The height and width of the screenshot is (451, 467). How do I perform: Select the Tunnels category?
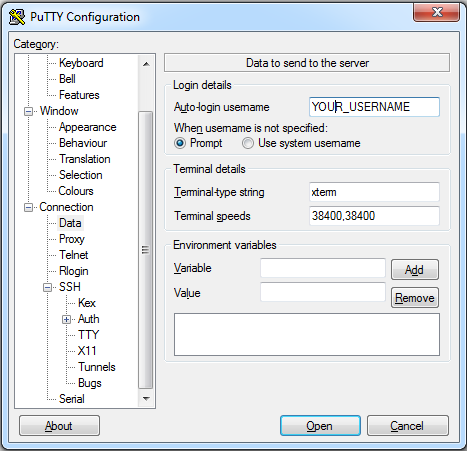click(x=97, y=367)
